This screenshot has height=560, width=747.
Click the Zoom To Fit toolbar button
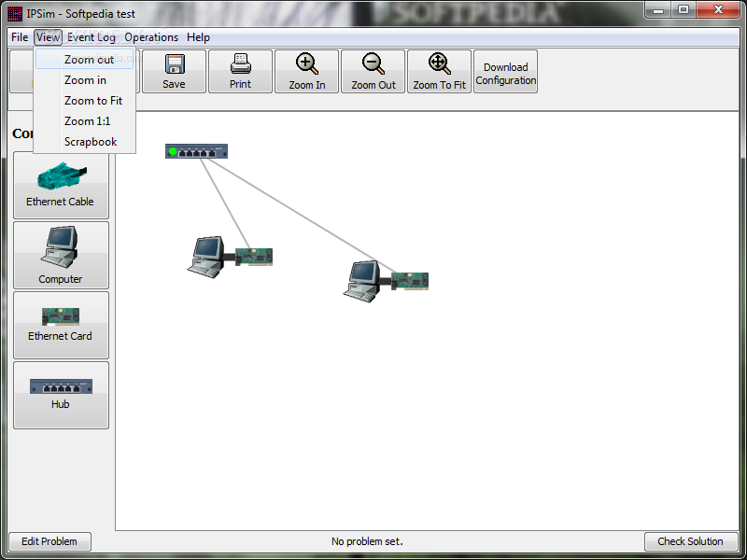coord(439,72)
